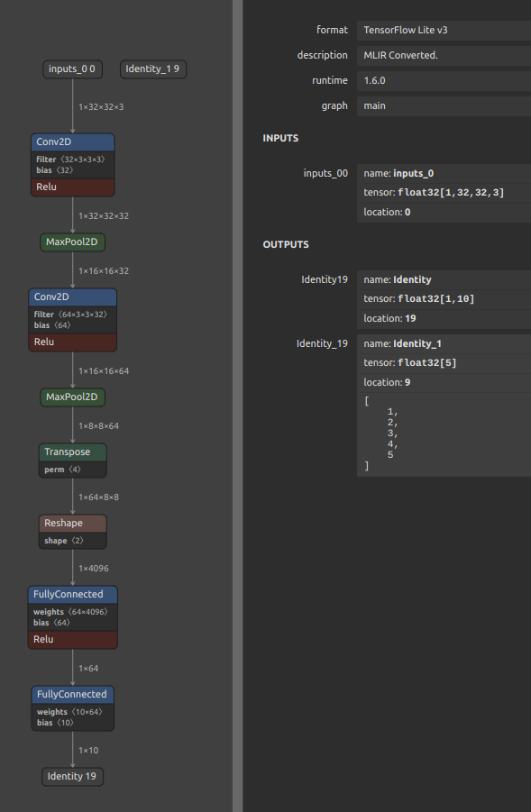Screen dimensions: 531x812
Task: Select Relu under the first Conv2D node
Action: pyautogui.click(x=72, y=187)
